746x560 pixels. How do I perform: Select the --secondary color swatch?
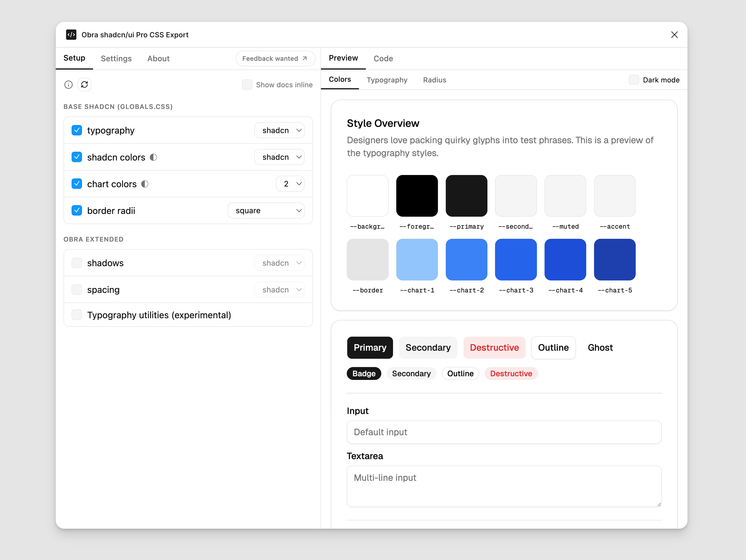(516, 196)
